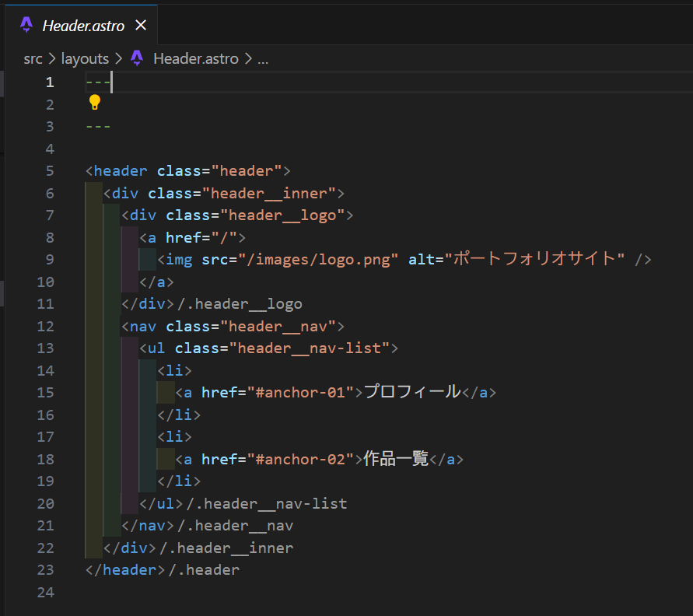
Task: Select line number 5 in the gutter
Action: [51, 171]
